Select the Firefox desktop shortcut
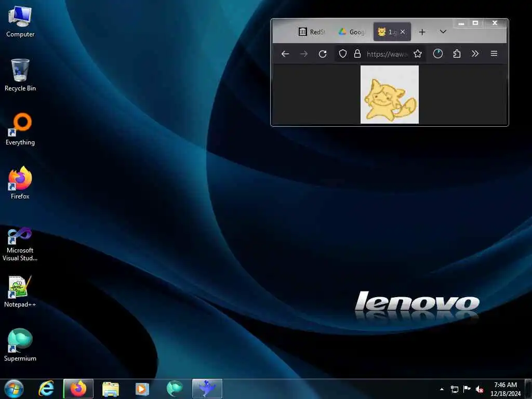 [20, 183]
